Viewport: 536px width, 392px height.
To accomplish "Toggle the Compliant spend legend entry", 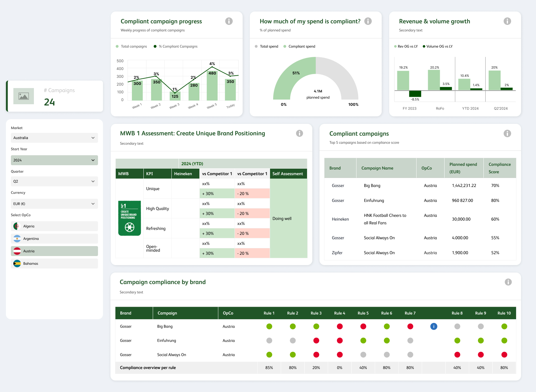I will tap(299, 46).
